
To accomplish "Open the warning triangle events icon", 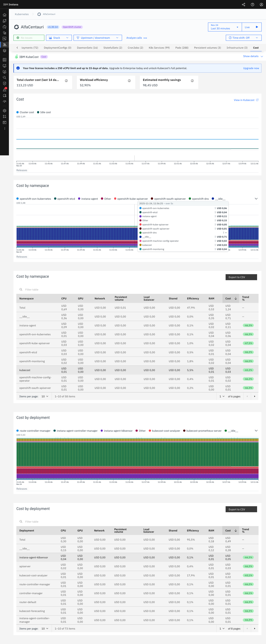I will click(x=5, y=90).
